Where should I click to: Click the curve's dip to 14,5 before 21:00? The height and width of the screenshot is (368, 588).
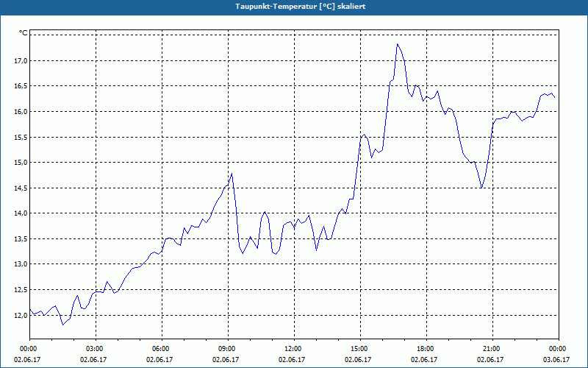click(x=481, y=188)
